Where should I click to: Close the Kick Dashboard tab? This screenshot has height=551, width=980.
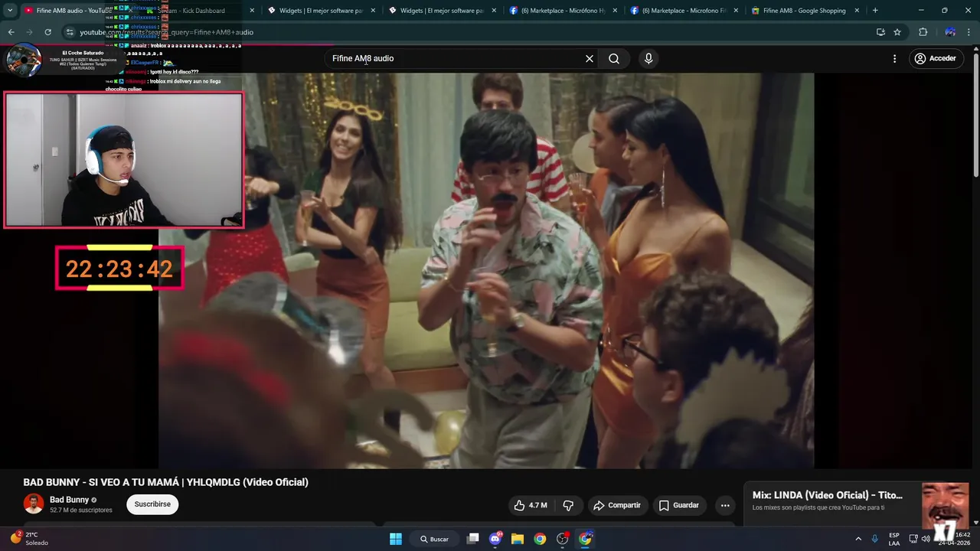[x=253, y=11]
